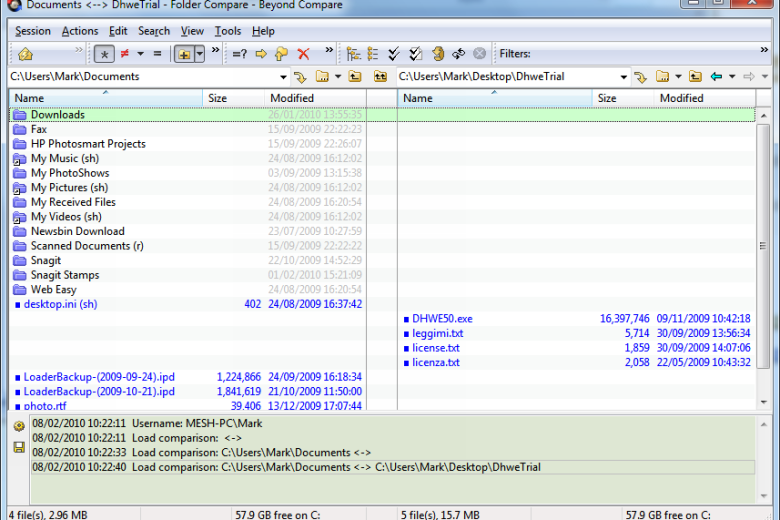The image size is (780, 520).
Task: Click the grey Stop circle icon
Action: pyautogui.click(x=480, y=54)
